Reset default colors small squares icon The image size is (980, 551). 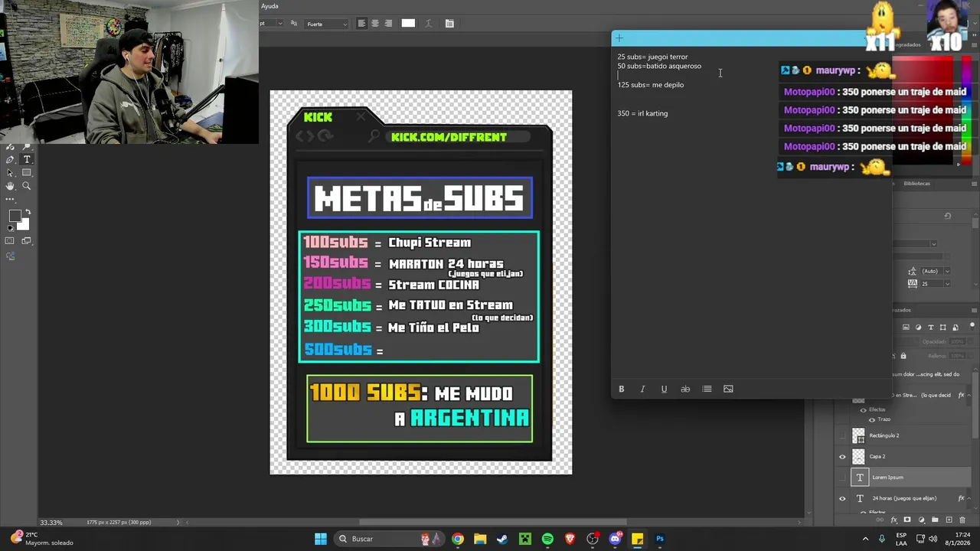click(11, 228)
